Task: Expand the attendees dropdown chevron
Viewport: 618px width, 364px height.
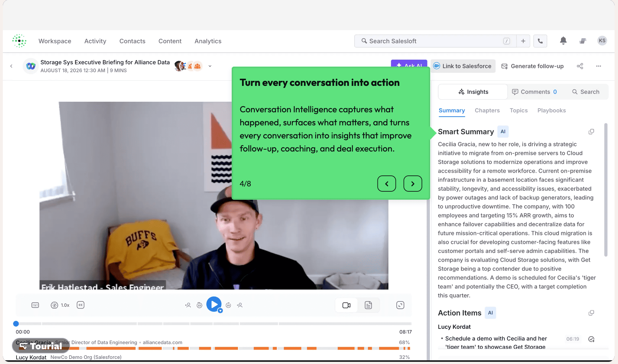Action: 210,66
